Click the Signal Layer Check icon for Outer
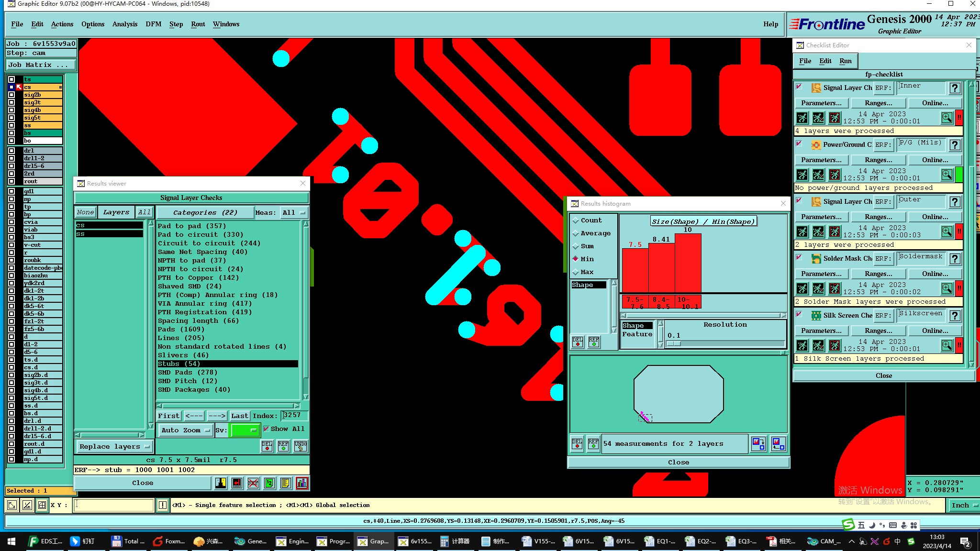 pyautogui.click(x=816, y=202)
